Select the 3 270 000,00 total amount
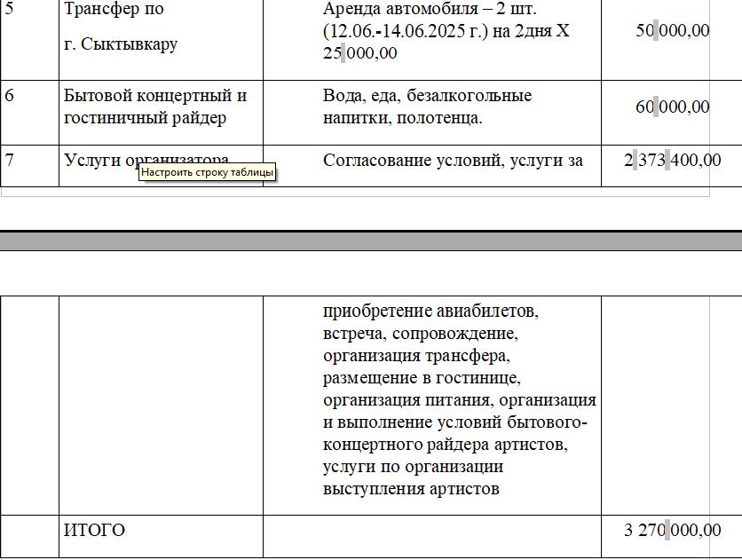742x560 pixels. pyautogui.click(x=672, y=531)
